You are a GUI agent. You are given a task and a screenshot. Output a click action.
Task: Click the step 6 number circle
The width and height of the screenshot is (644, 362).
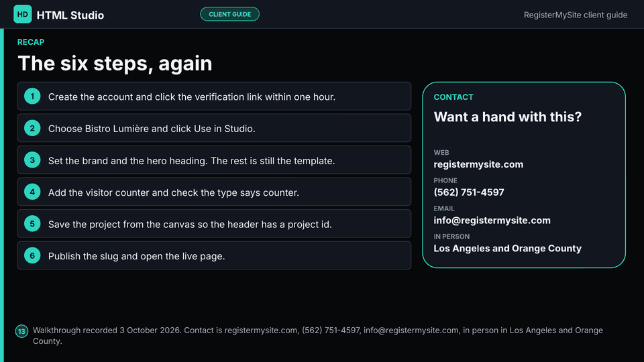[x=32, y=255]
